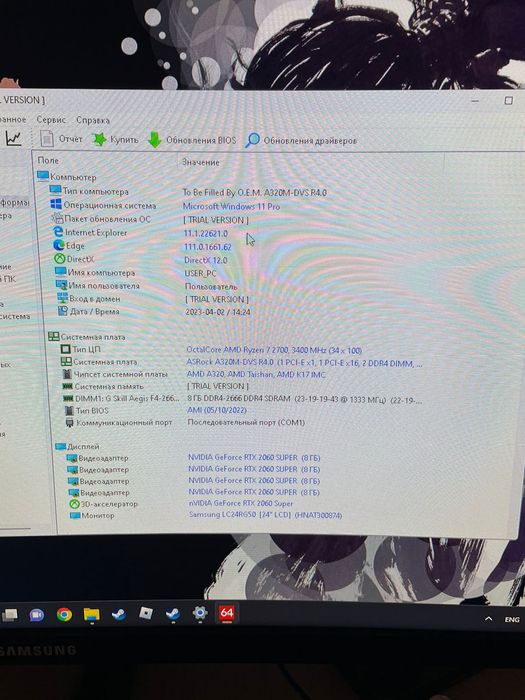Select the Компьютер group icon

(x=43, y=176)
